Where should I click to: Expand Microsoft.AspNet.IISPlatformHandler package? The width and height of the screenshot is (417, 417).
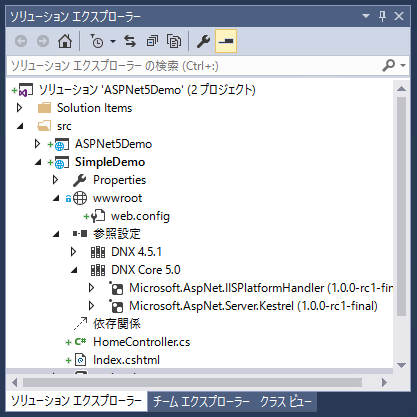click(92, 288)
